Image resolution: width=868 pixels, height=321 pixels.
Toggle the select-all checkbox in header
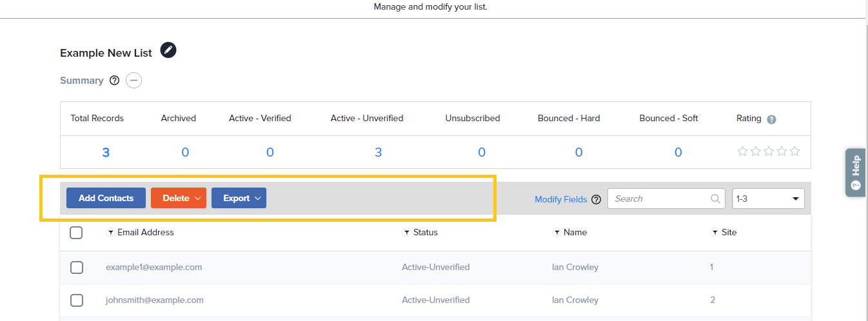(76, 233)
